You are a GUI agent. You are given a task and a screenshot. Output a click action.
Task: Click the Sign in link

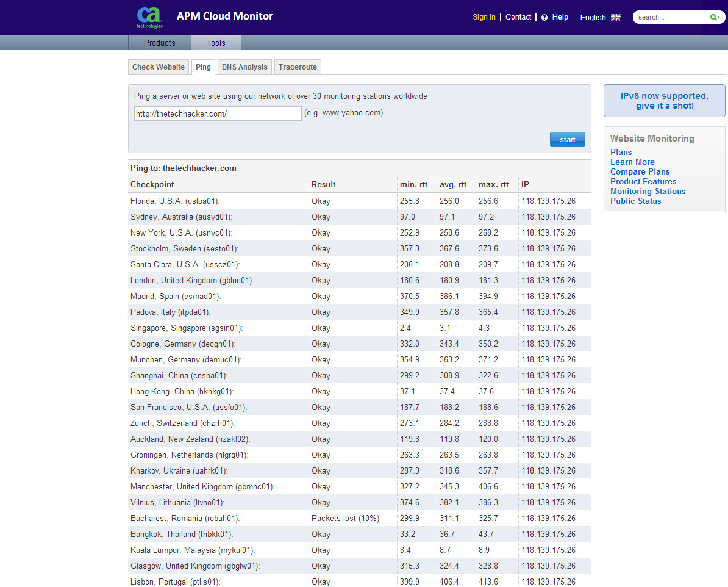[484, 16]
